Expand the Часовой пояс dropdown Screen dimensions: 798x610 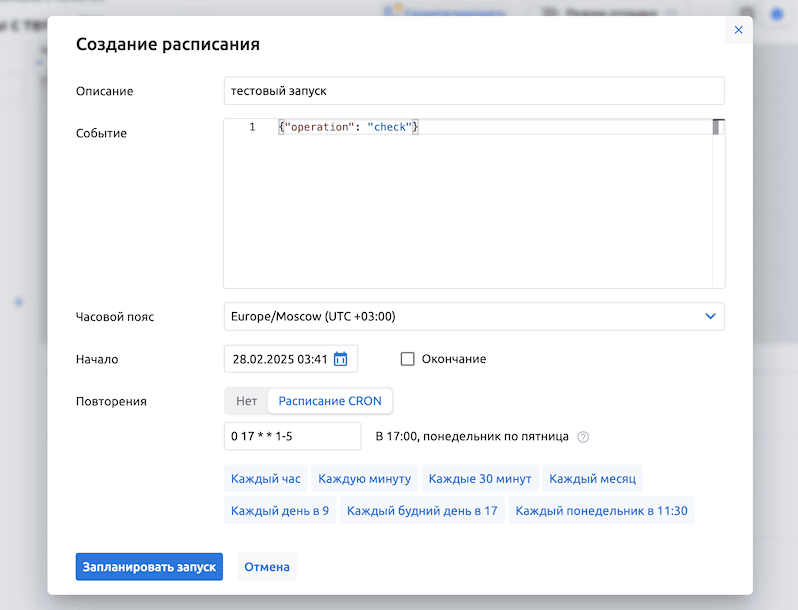coord(473,317)
